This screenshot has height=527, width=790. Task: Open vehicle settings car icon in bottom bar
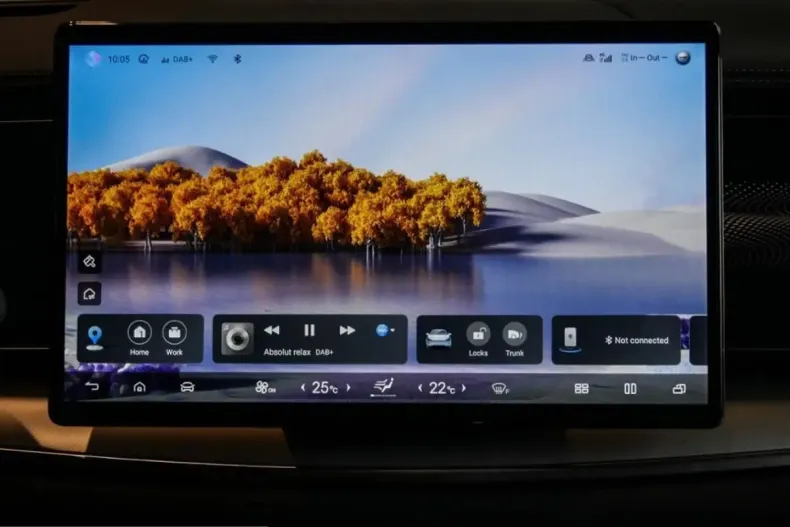187,387
